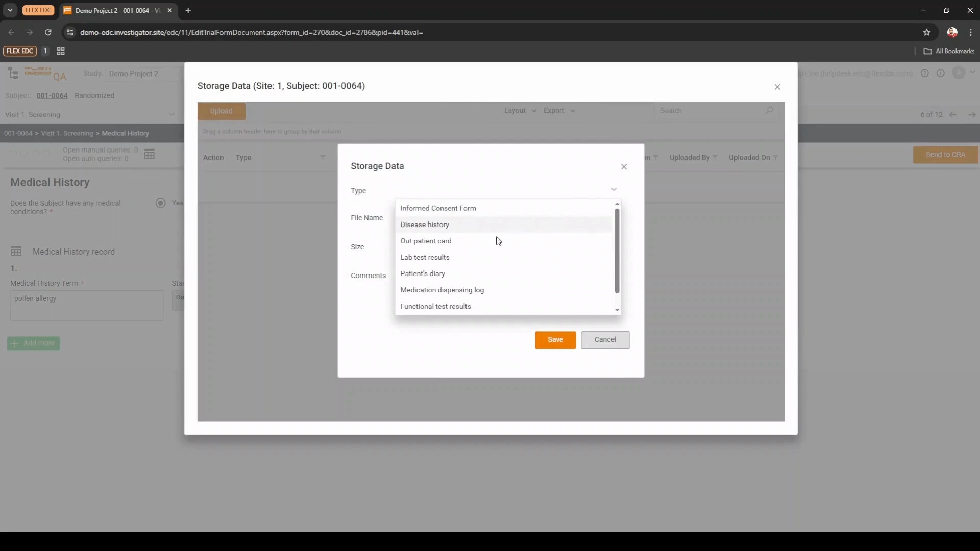Image resolution: width=980 pixels, height=551 pixels.
Task: Click the Uploaded On filter icon
Action: coord(775,158)
